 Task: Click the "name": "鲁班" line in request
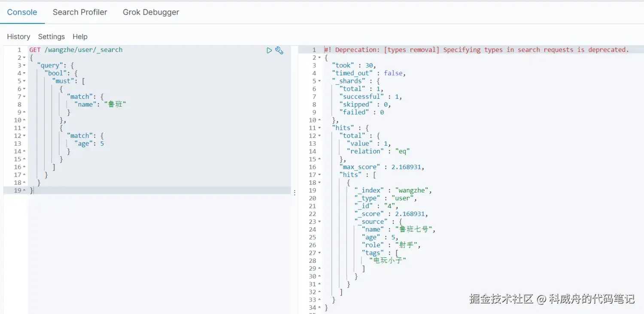(100, 104)
